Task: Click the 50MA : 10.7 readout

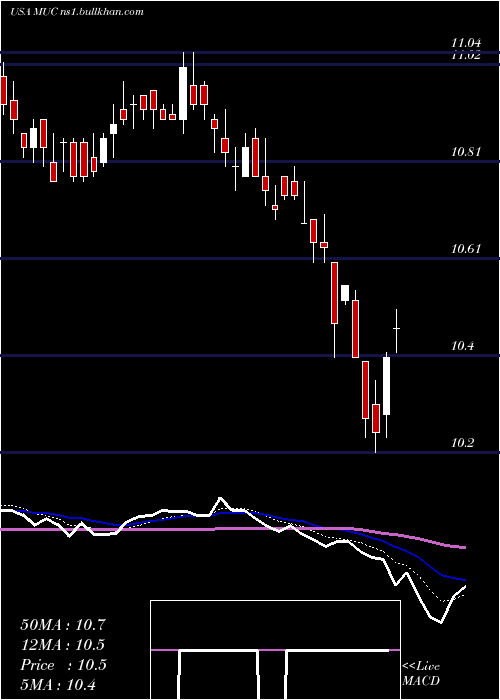Action: click(x=63, y=625)
